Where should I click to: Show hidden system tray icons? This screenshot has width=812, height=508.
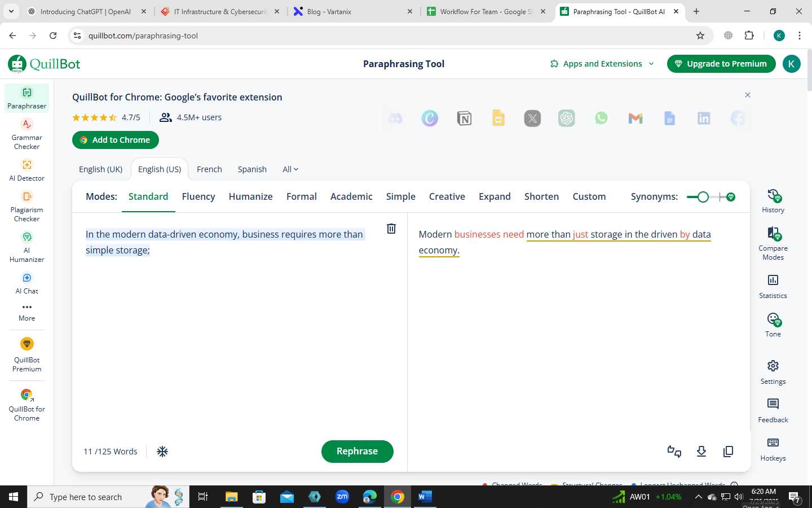698,497
